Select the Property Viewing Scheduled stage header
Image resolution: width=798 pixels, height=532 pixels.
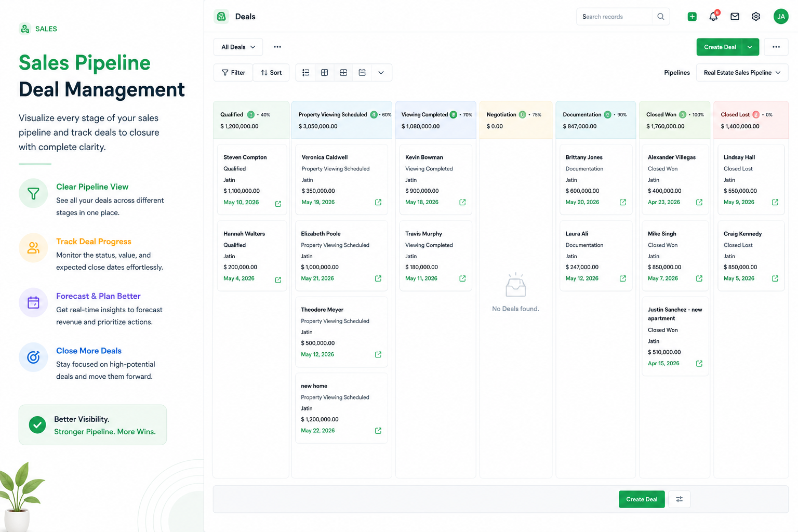pyautogui.click(x=342, y=120)
